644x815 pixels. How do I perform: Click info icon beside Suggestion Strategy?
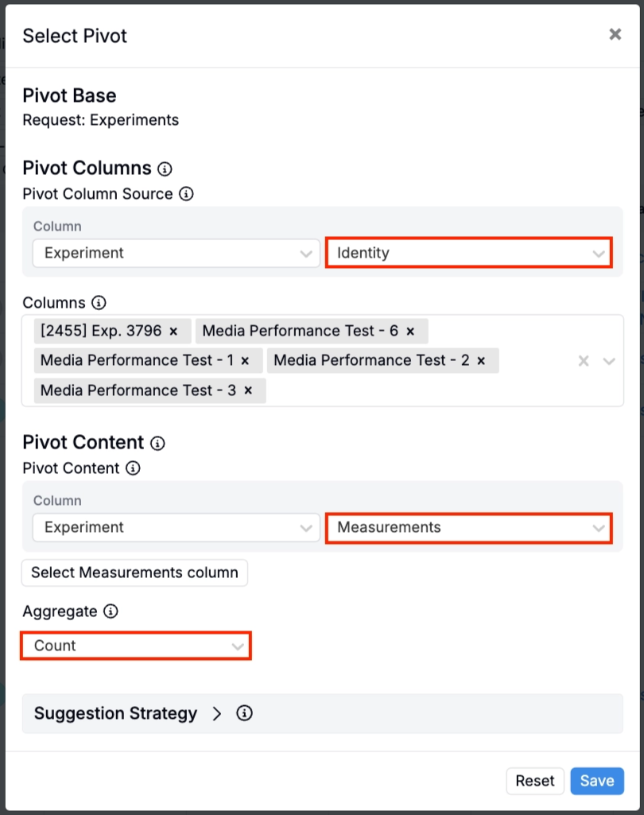coord(245,713)
